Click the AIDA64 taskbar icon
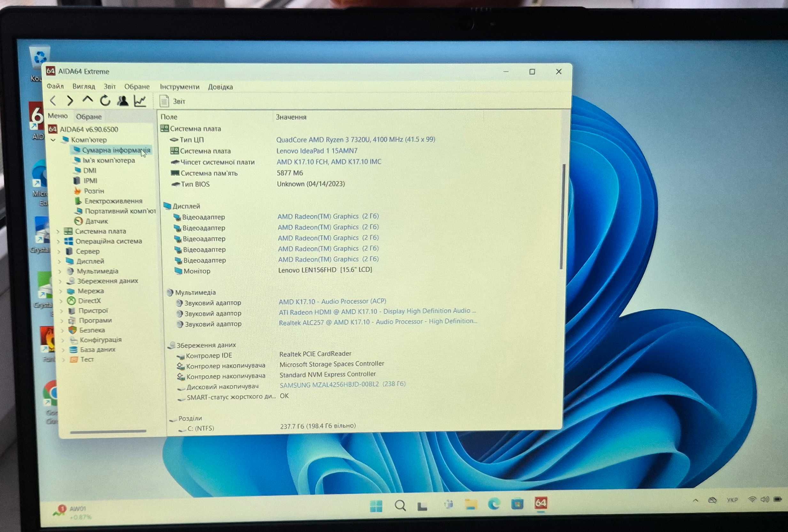Screen dimensions: 788x532 pyautogui.click(x=541, y=503)
